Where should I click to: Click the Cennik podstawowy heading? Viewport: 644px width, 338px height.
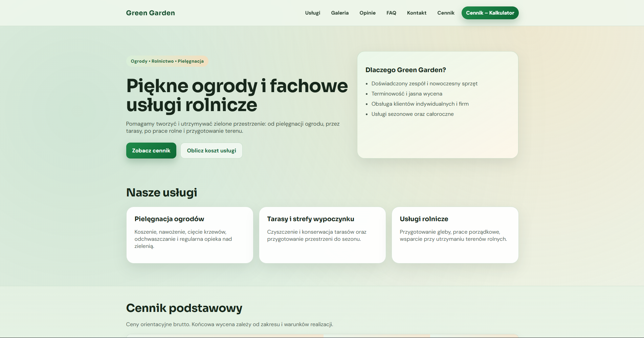pos(184,308)
